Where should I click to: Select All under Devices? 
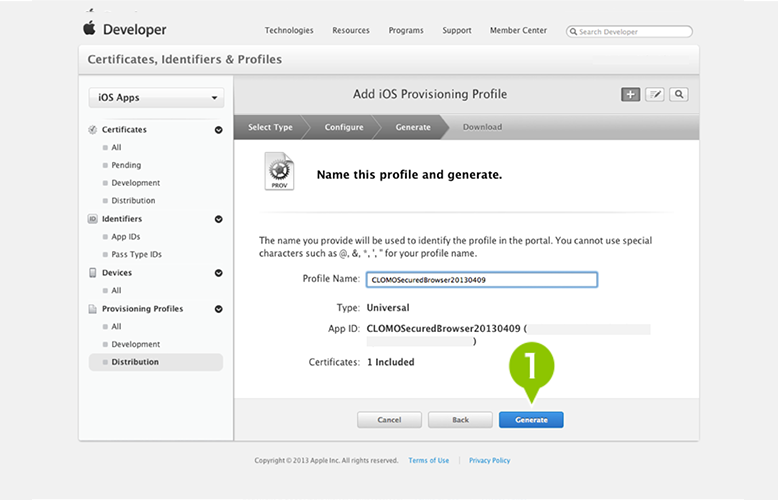tap(116, 290)
